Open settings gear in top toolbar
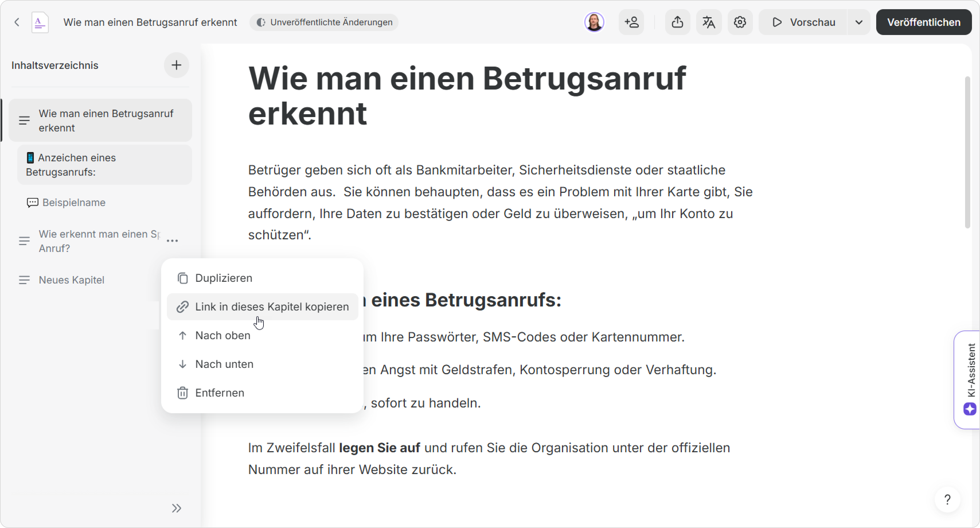This screenshot has height=528, width=980. [739, 22]
